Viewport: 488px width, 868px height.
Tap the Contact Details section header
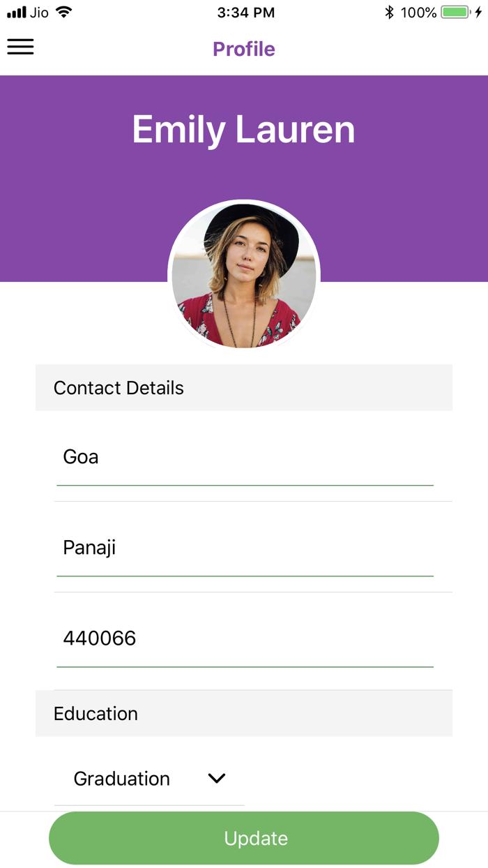click(244, 388)
